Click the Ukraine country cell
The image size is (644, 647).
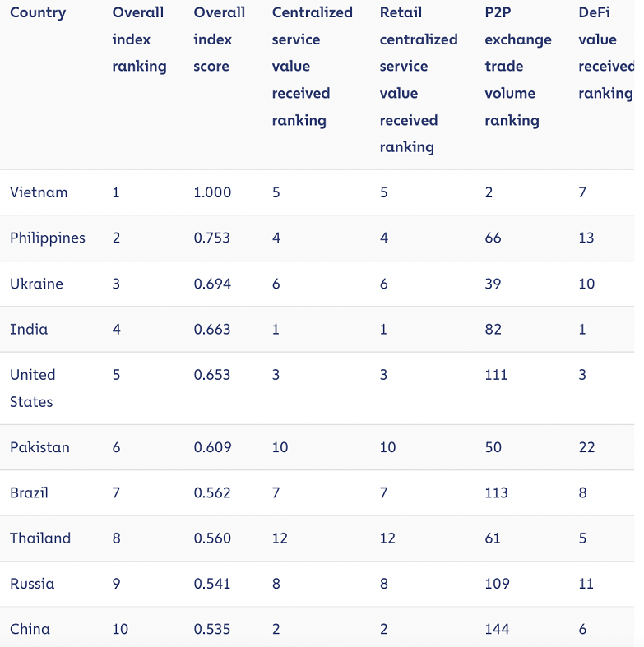[x=36, y=284]
